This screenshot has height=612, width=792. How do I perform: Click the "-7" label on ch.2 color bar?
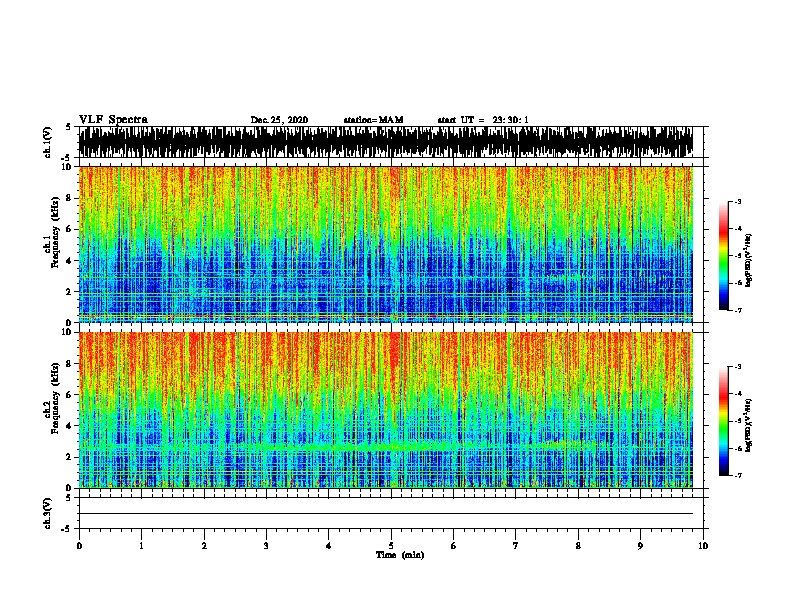click(737, 475)
